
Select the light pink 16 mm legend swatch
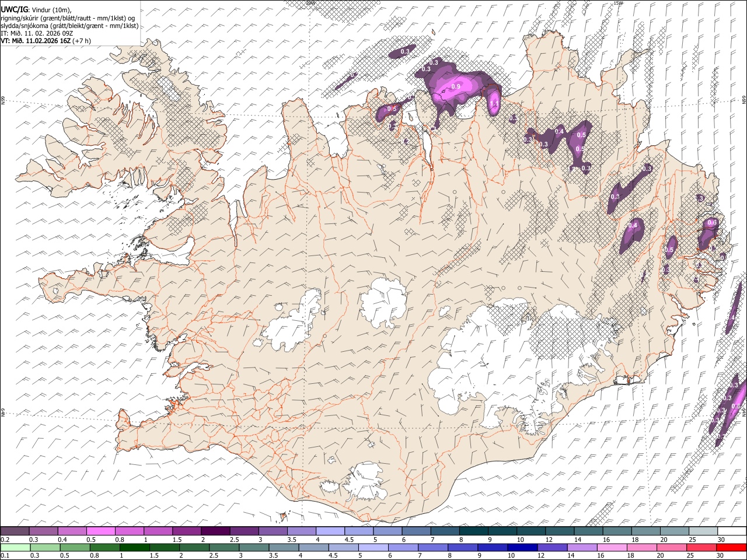pyautogui.click(x=612, y=547)
